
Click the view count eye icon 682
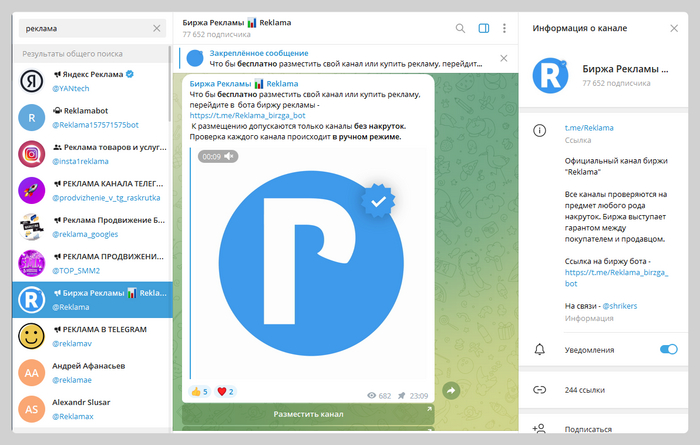tap(371, 395)
